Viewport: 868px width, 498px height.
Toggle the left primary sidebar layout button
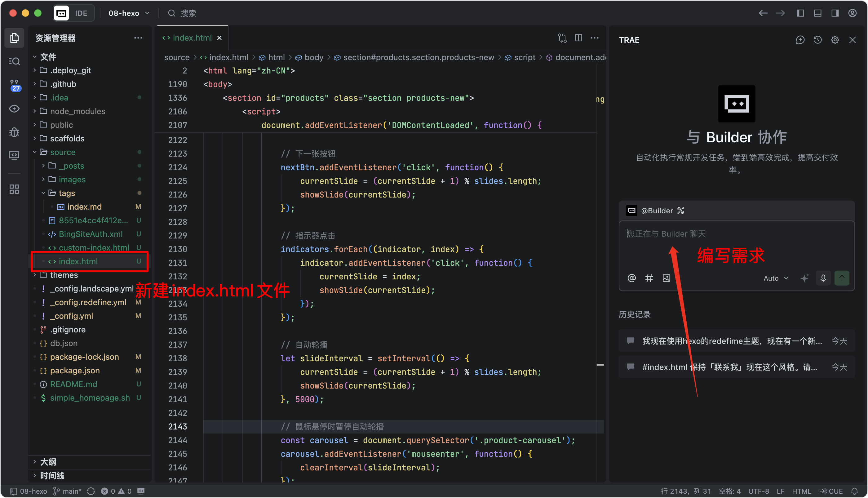(x=800, y=13)
